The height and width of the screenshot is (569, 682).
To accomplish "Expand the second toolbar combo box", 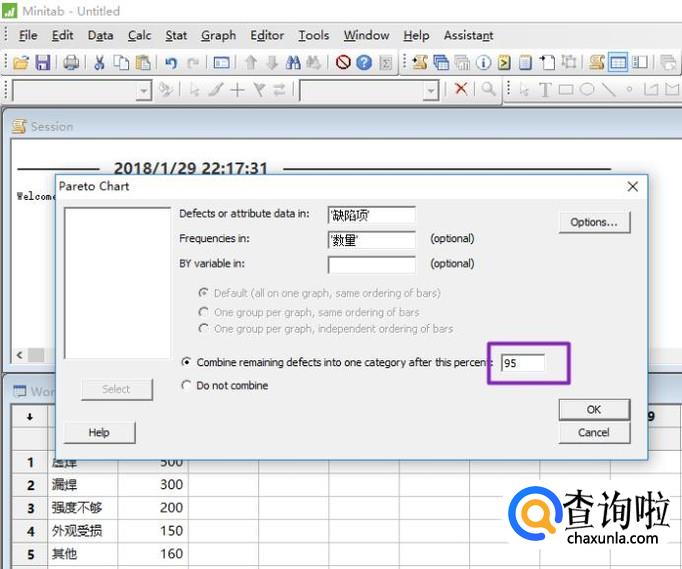I will 430,90.
